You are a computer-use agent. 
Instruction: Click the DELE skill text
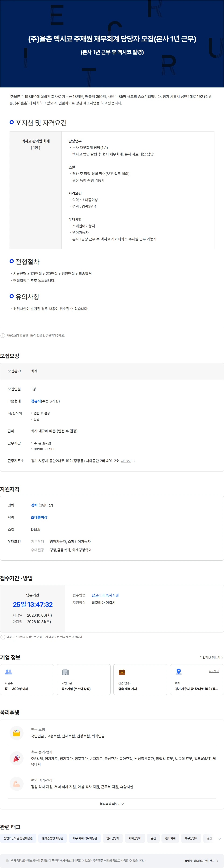pyautogui.click(x=36, y=529)
